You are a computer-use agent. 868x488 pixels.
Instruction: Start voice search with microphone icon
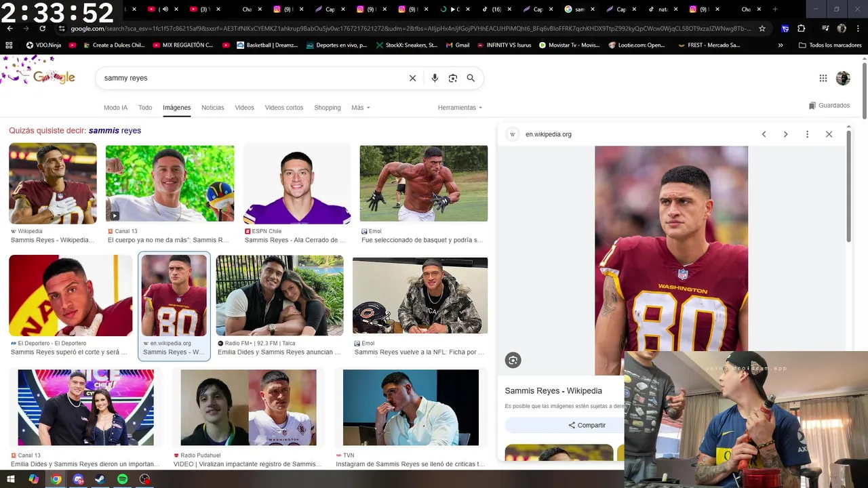click(x=435, y=78)
